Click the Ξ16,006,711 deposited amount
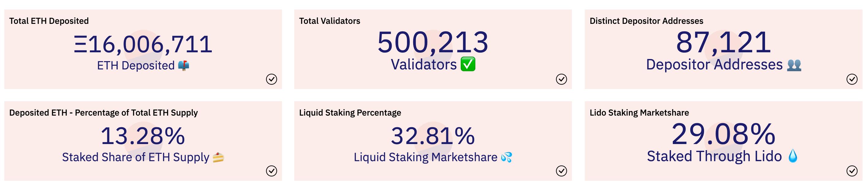 coord(143,43)
